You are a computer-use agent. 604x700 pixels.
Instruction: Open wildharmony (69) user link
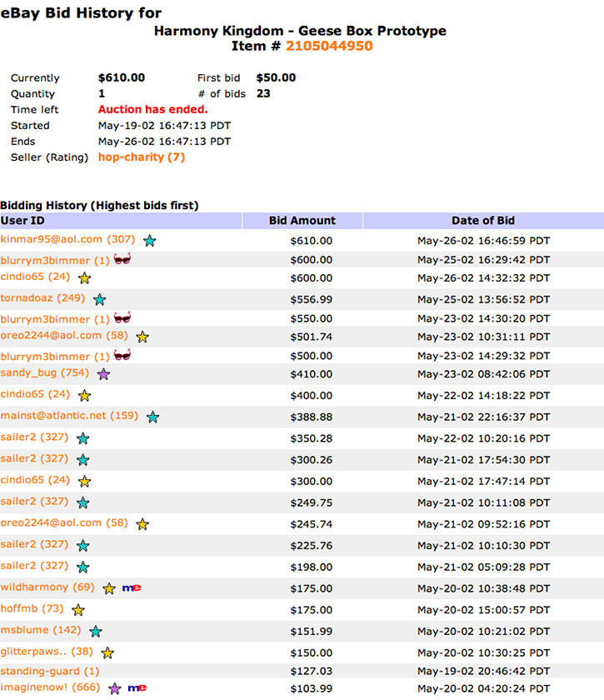click(47, 587)
